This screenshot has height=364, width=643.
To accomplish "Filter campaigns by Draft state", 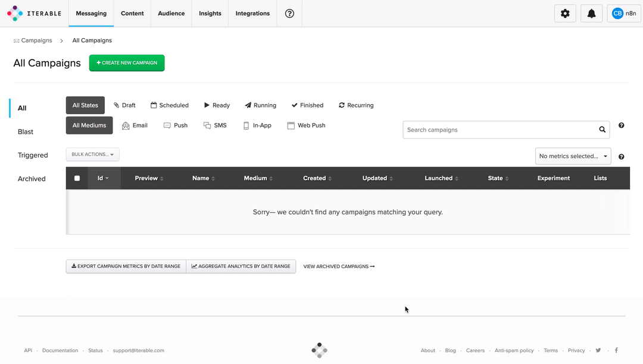I will [x=124, y=105].
